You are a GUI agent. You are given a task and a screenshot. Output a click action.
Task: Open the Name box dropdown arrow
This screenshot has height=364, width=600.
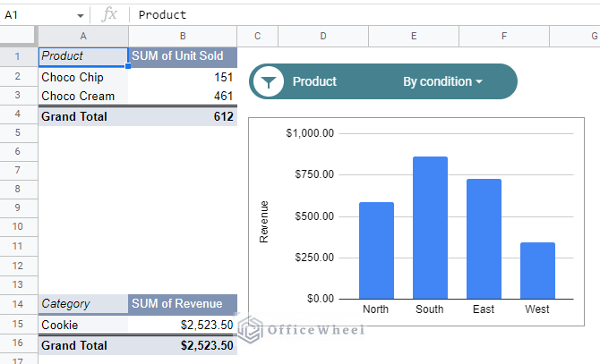(x=80, y=15)
